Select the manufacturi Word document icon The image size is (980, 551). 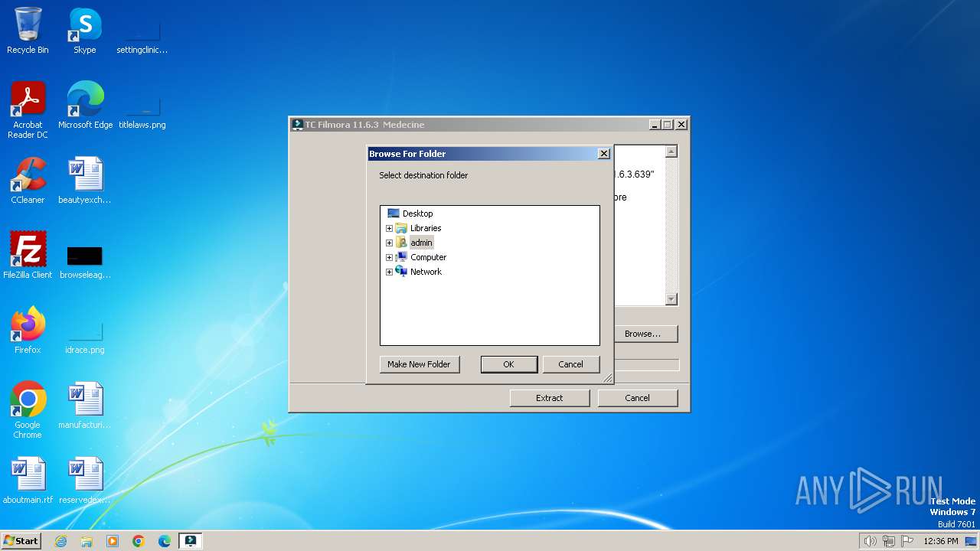click(x=84, y=406)
